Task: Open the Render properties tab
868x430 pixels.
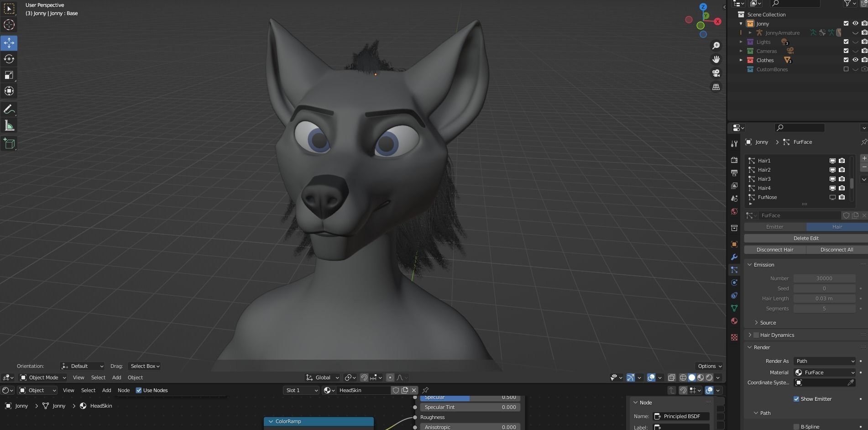Action: tap(734, 160)
